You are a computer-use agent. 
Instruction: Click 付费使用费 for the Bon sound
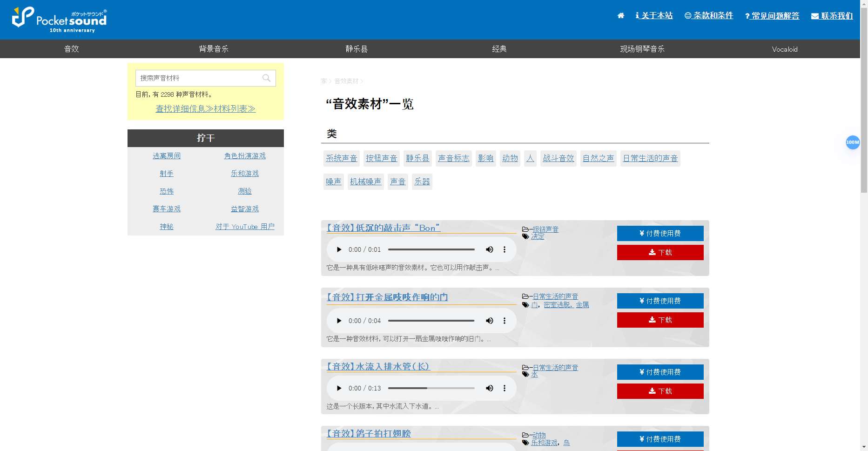660,233
